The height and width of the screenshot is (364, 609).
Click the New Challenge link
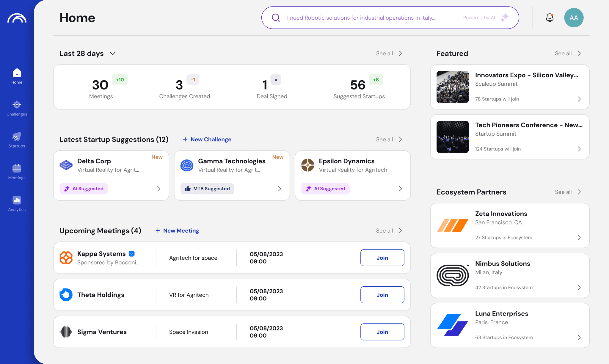207,139
